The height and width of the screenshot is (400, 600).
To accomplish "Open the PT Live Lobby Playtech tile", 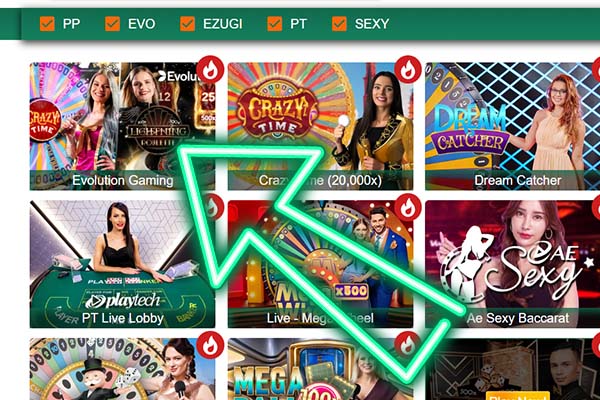I will click(x=122, y=264).
